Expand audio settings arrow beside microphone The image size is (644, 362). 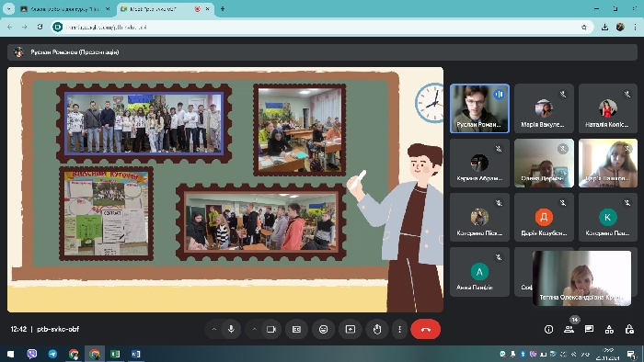click(214, 329)
